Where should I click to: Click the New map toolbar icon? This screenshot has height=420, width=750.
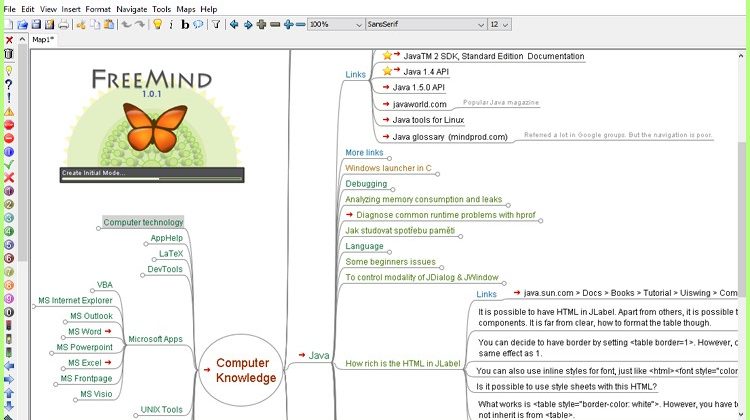click(x=9, y=24)
